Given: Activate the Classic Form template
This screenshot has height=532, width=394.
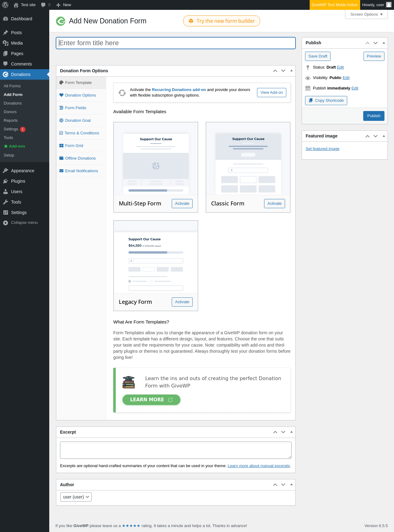Looking at the screenshot, I should point(275,204).
